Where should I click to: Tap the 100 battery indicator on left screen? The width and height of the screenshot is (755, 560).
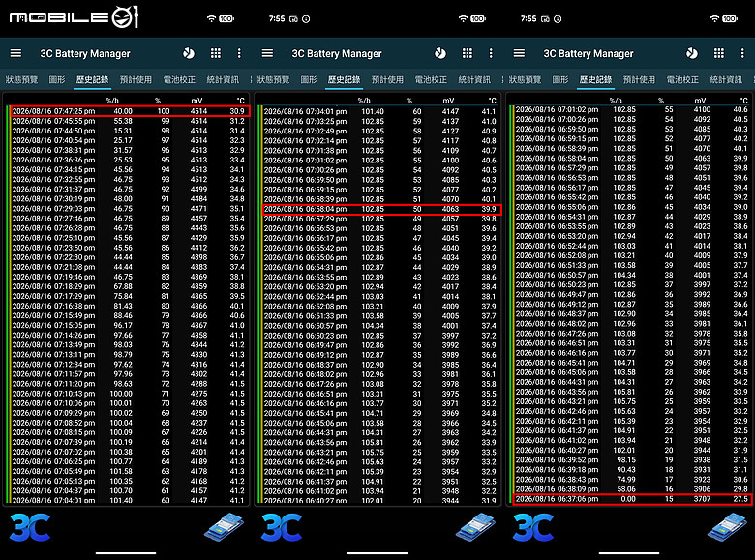pyautogui.click(x=226, y=18)
